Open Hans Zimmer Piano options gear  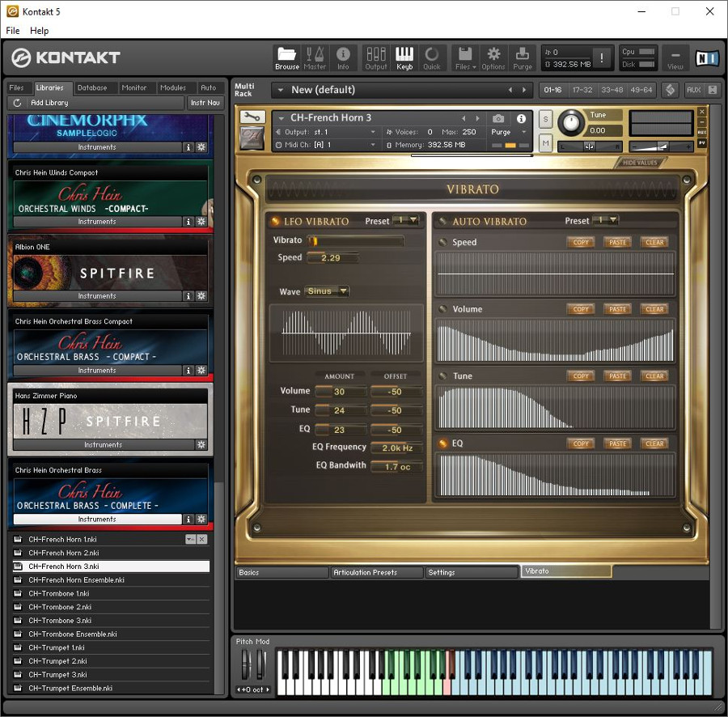pyautogui.click(x=201, y=444)
